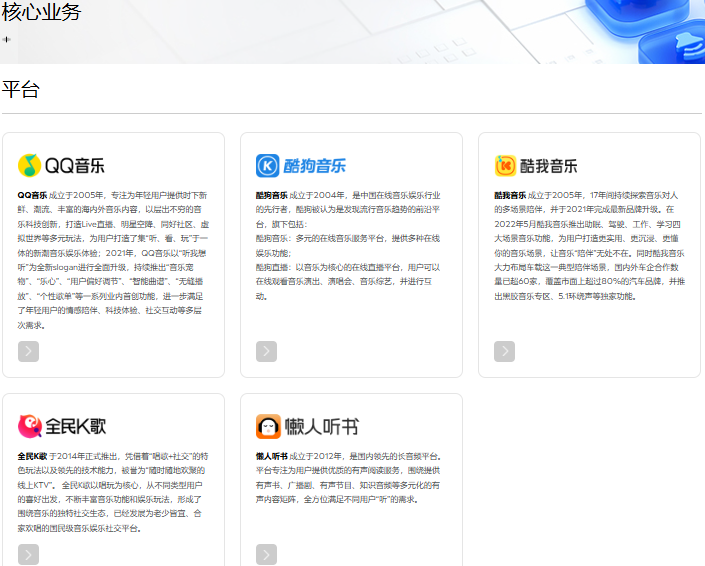705x566 pixels.
Task: Click the QQ音乐 green-yellow logo icon
Action: 29,165
